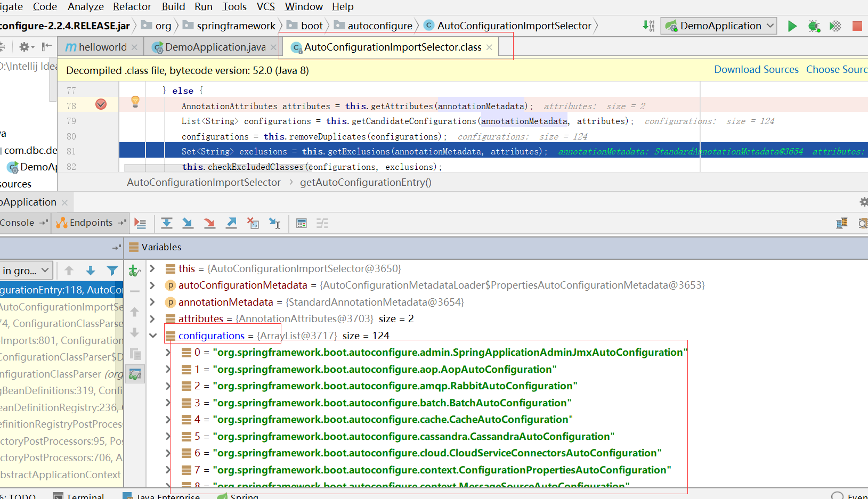Click the configurations variable name link
The height and width of the screenshot is (499, 868).
point(211,336)
